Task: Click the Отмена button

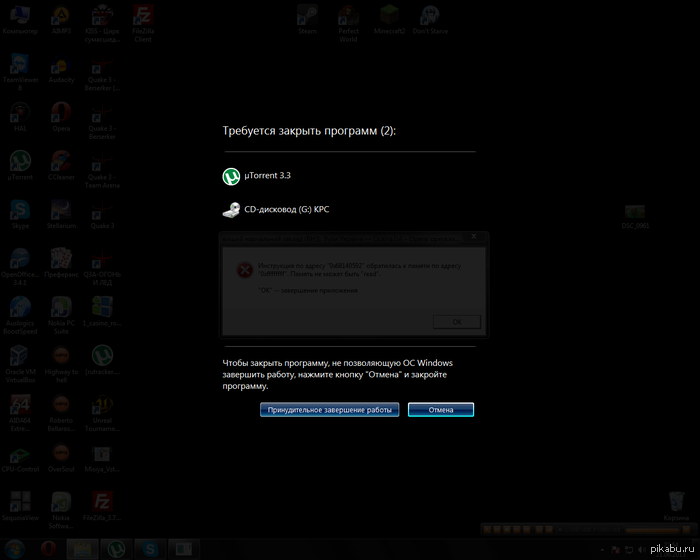Action: 441,410
